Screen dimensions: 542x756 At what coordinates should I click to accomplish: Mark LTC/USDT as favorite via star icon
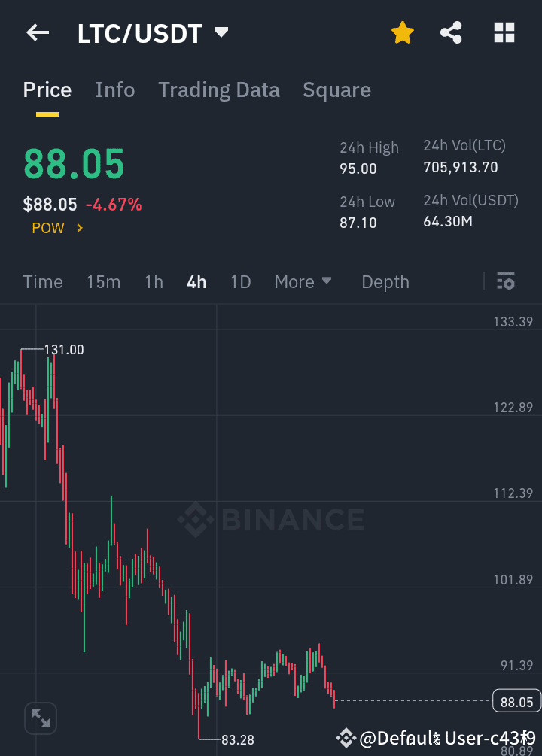(x=403, y=32)
